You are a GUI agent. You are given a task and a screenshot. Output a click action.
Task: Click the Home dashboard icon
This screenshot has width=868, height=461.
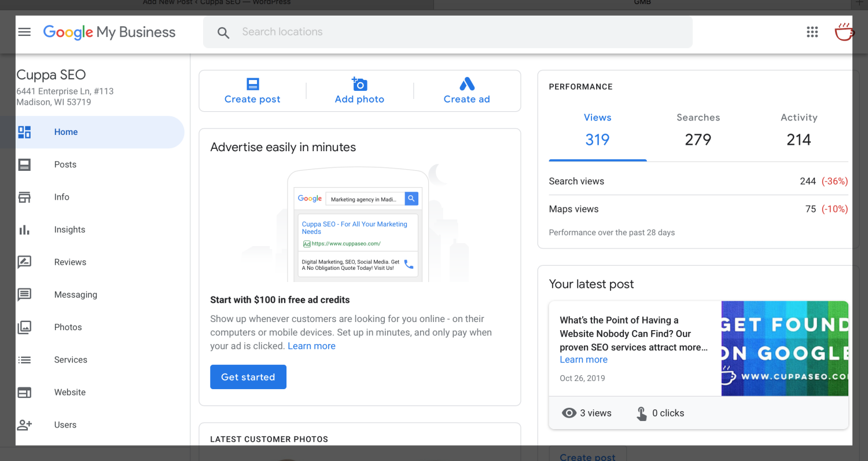(24, 132)
